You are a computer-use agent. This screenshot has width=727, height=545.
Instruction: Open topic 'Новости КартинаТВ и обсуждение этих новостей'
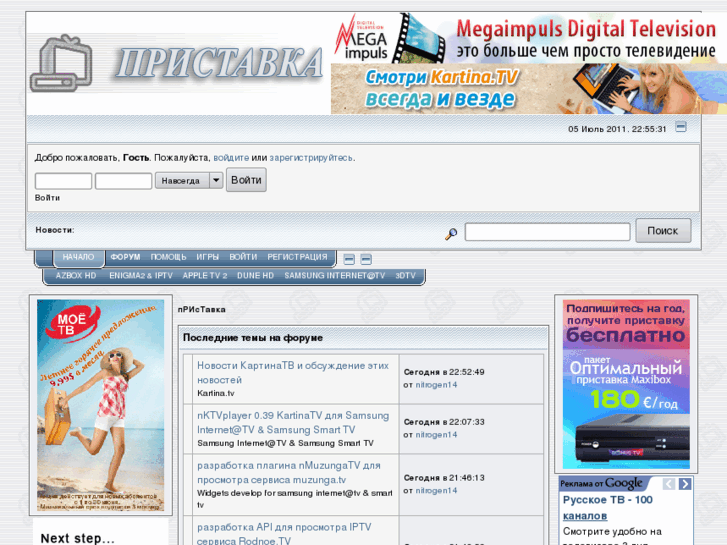tap(293, 373)
